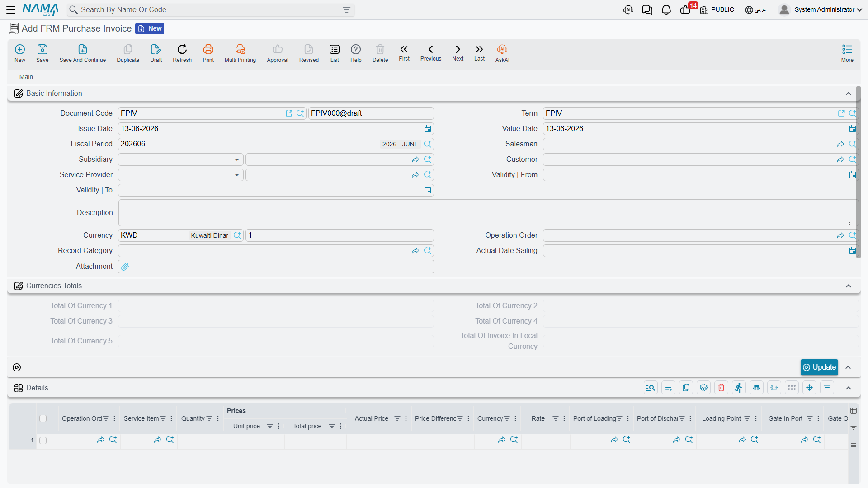Go to First record
Screen dimensions: 868x488
404,53
